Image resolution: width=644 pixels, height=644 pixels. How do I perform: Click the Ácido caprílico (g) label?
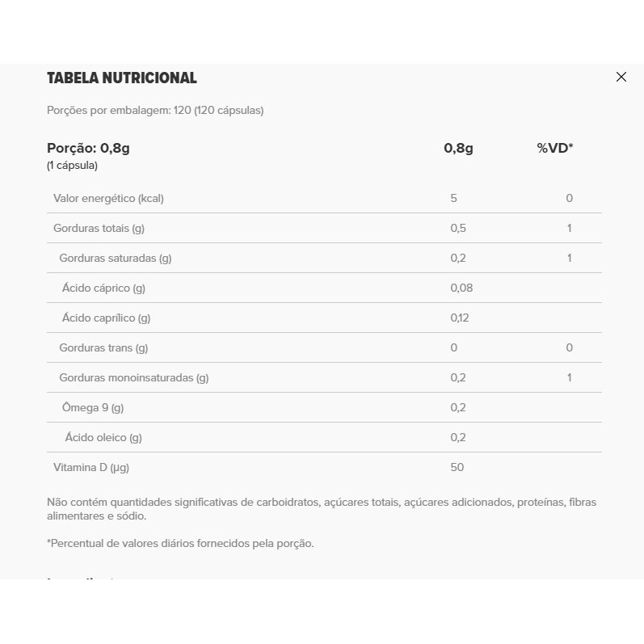click(x=107, y=318)
